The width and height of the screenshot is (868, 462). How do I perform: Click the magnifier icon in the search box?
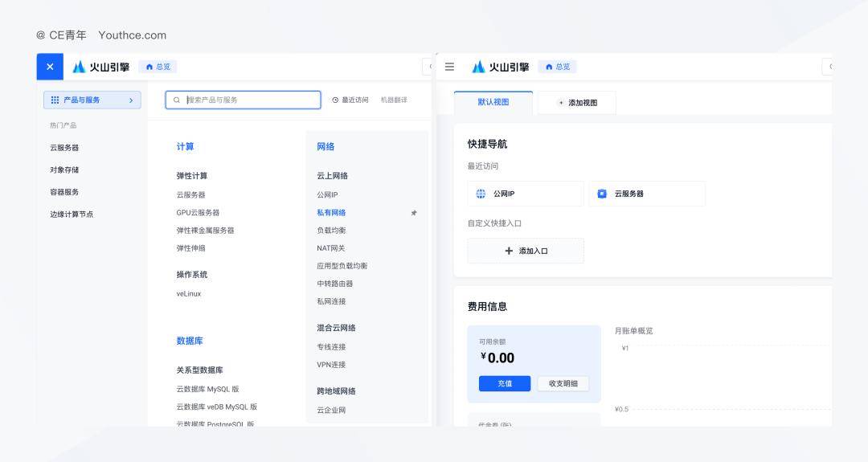pos(177,100)
